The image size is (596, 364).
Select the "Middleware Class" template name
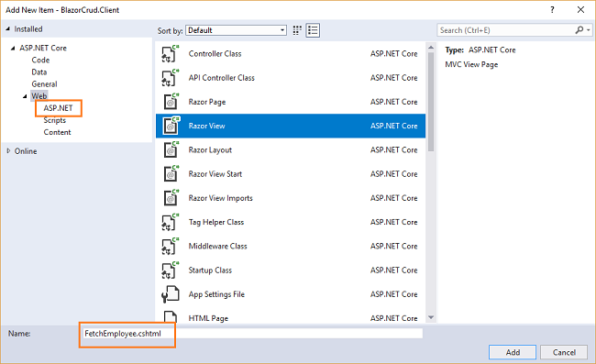click(217, 247)
